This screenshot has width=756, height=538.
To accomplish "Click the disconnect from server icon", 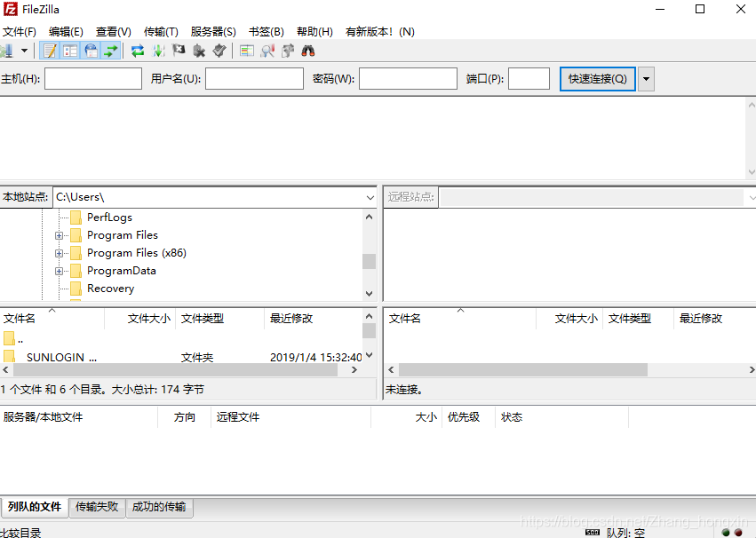I will (199, 51).
